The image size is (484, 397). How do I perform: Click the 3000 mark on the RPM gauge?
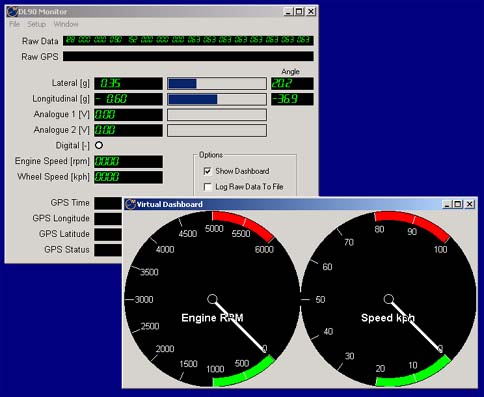click(x=144, y=300)
